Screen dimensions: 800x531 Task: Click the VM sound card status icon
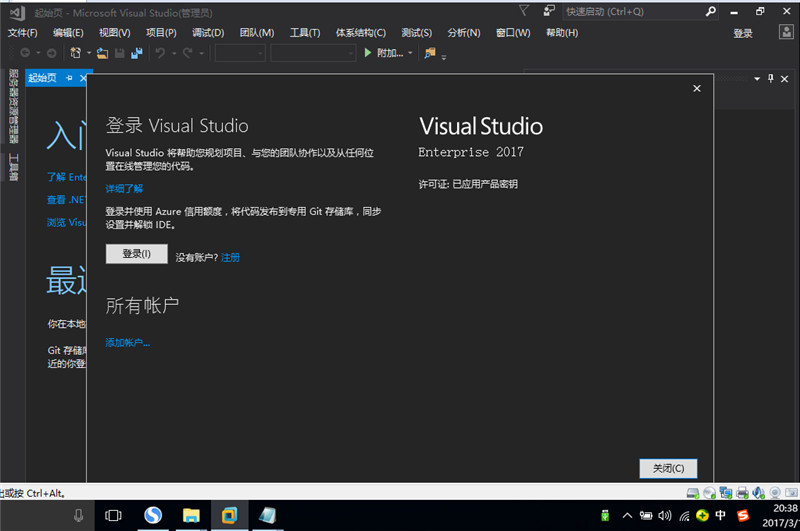pos(759,493)
